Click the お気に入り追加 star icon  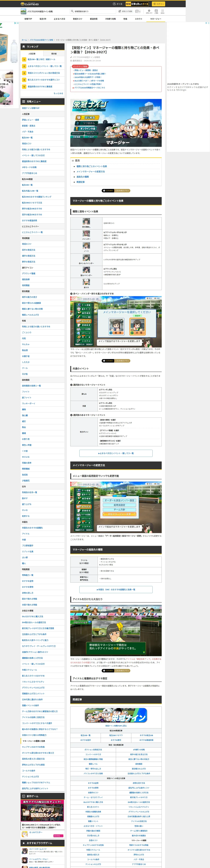(x=120, y=11)
